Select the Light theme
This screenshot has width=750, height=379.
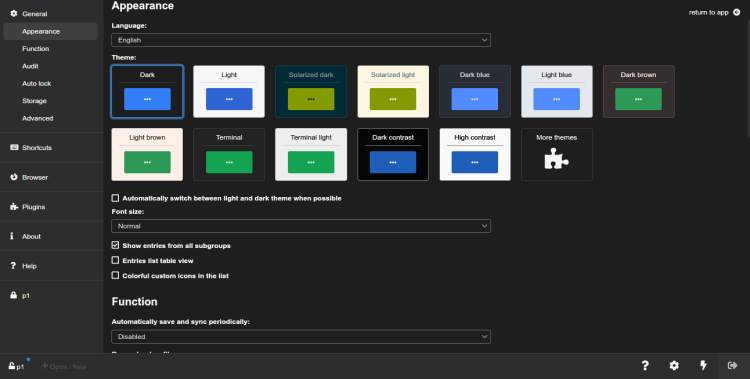pyautogui.click(x=229, y=91)
